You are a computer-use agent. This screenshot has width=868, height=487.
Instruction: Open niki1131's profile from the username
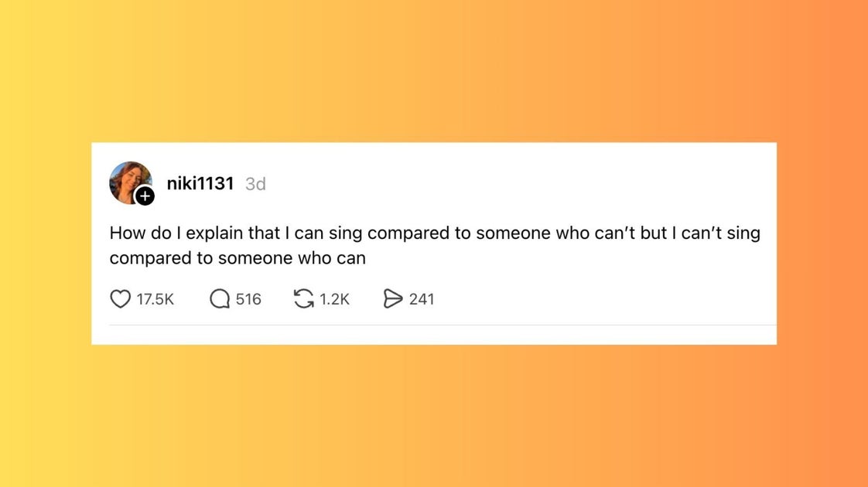(200, 183)
